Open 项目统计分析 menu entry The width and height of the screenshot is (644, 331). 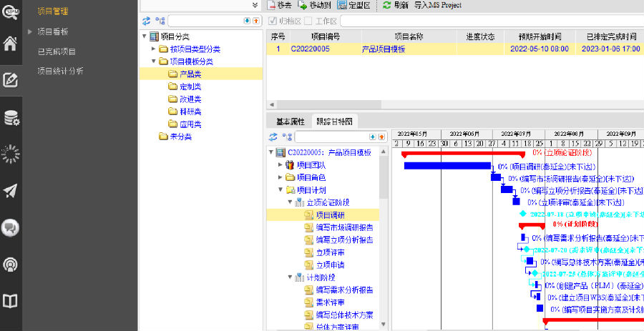[60, 70]
